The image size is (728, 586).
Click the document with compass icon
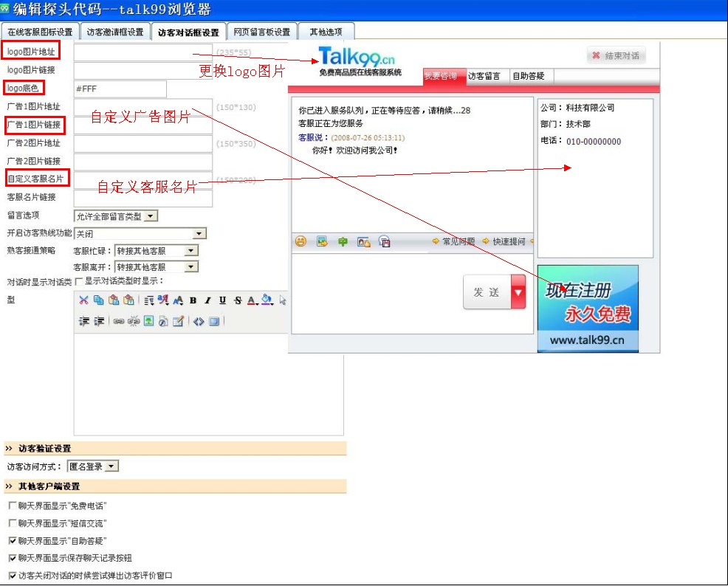[x=163, y=321]
